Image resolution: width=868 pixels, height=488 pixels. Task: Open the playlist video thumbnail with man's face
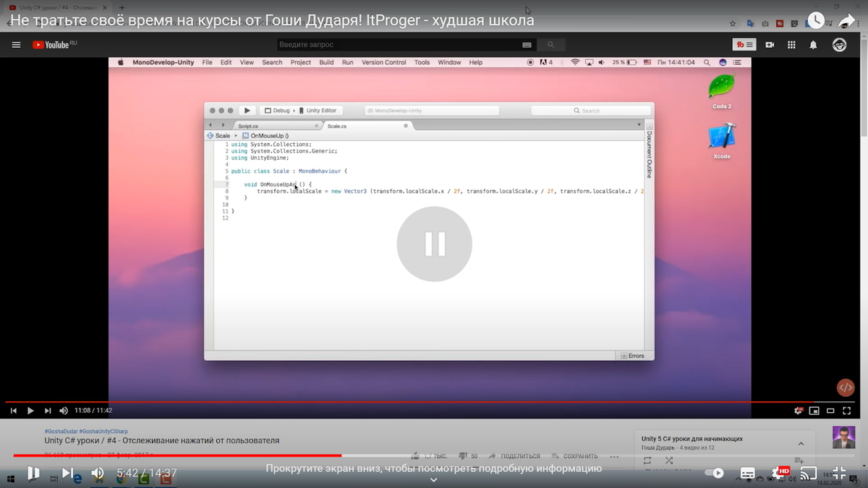point(843,437)
